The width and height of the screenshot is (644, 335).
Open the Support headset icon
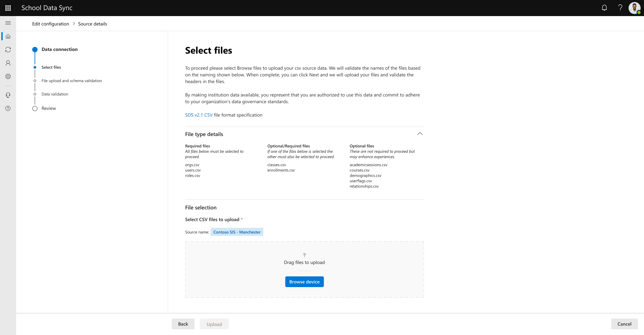8,95
